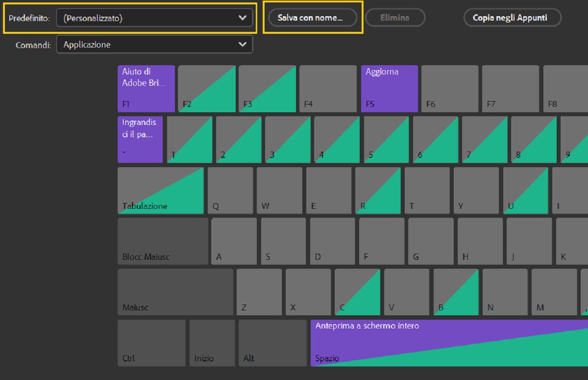Select the number 6 key
The height and width of the screenshot is (380, 588).
click(436, 140)
